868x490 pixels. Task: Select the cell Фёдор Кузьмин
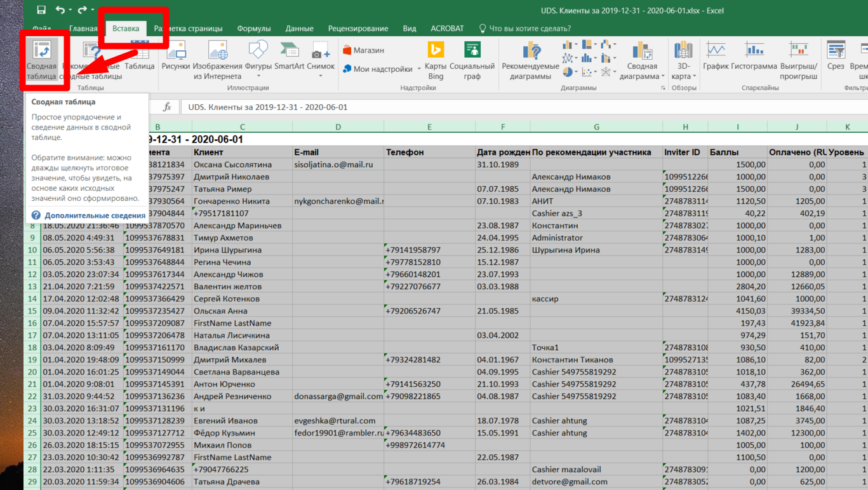pyautogui.click(x=242, y=433)
